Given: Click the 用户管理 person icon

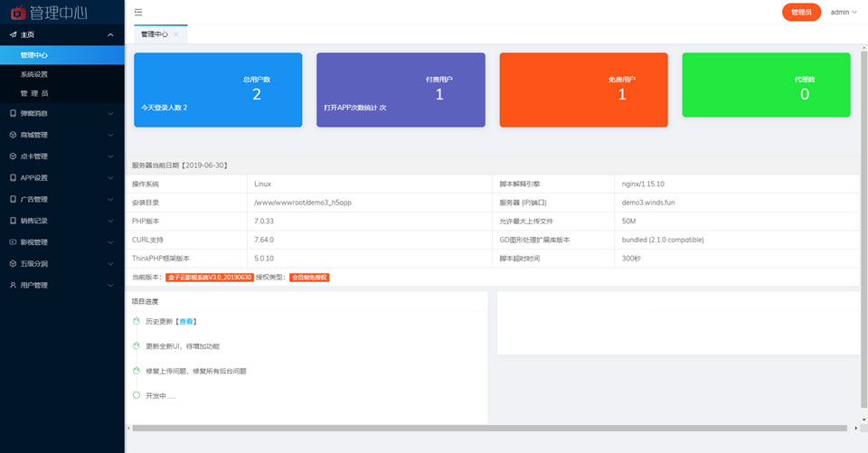Looking at the screenshot, I should (13, 285).
